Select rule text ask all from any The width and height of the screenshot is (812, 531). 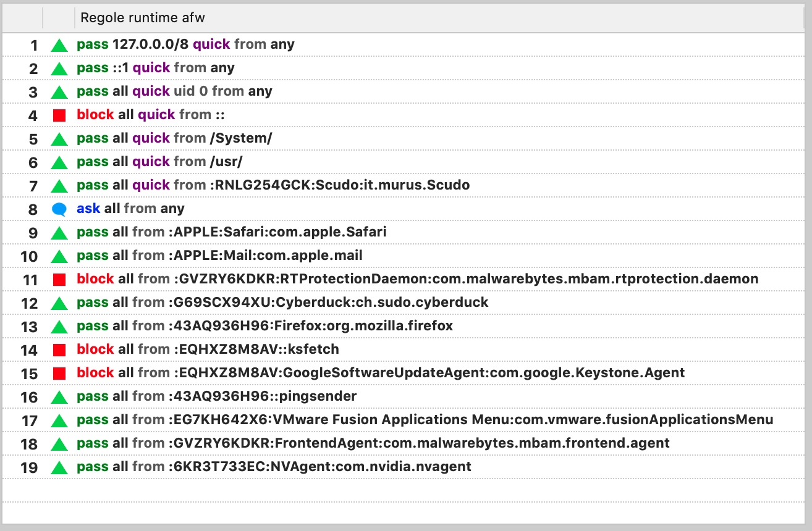(130, 209)
